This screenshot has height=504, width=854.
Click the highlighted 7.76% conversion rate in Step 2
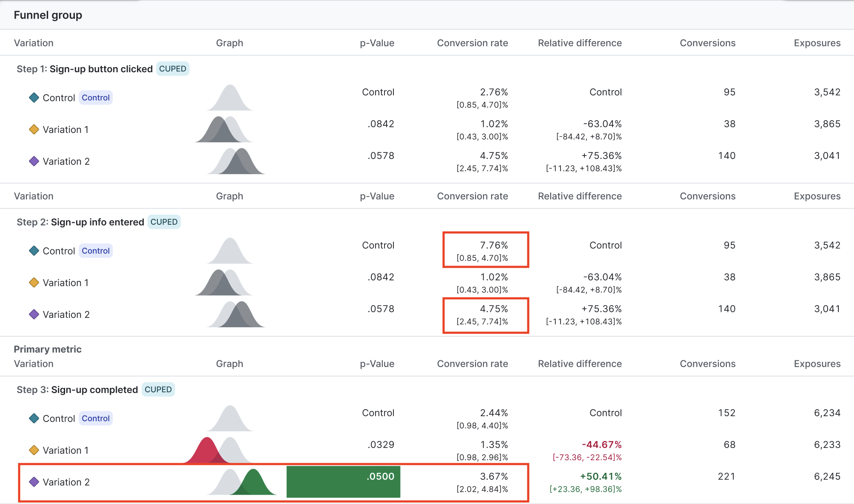tap(494, 246)
